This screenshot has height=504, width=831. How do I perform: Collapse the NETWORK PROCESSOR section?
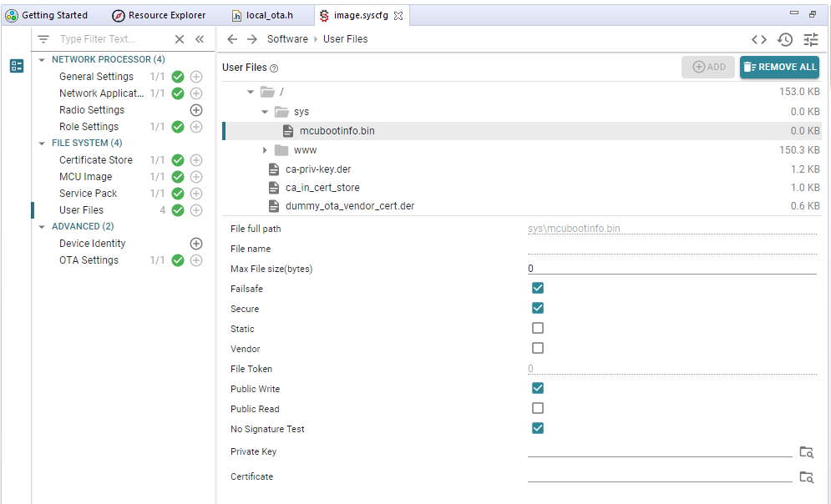pyautogui.click(x=43, y=60)
